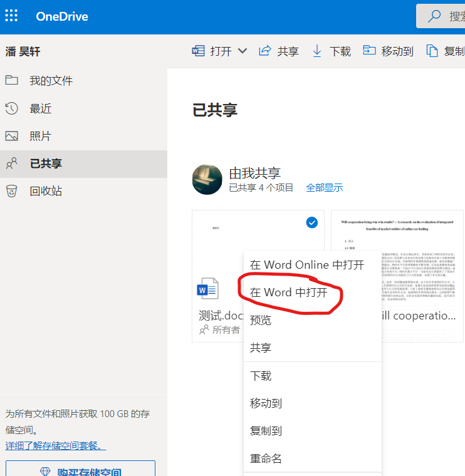Screen dimensions: 465x476
Task: Click the Word document icon on 测试 tile
Action: click(x=208, y=288)
